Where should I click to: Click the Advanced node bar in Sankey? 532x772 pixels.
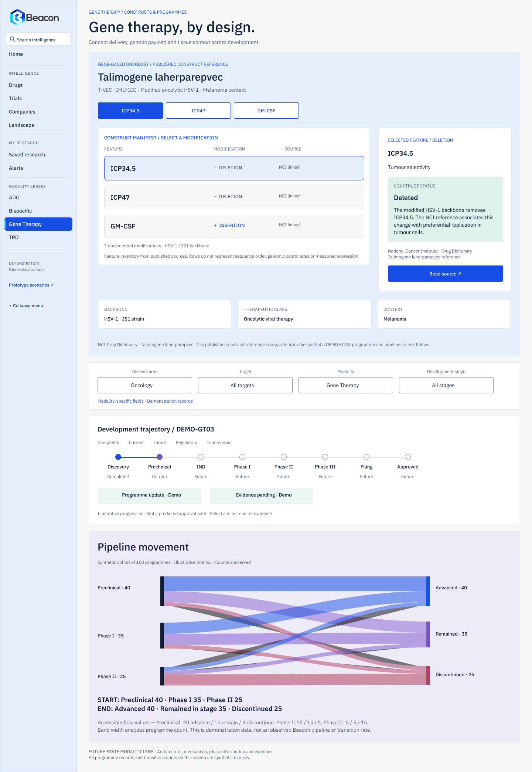click(x=428, y=591)
